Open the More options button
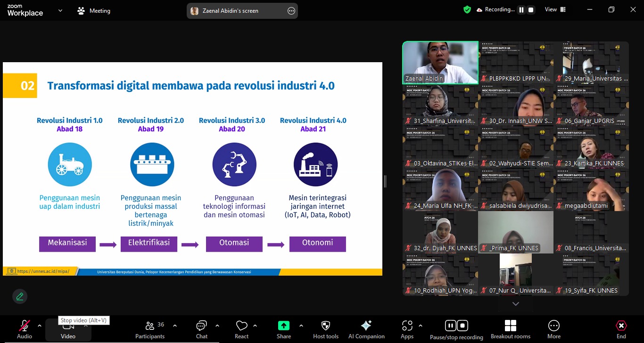The image size is (644, 343). coord(554,329)
